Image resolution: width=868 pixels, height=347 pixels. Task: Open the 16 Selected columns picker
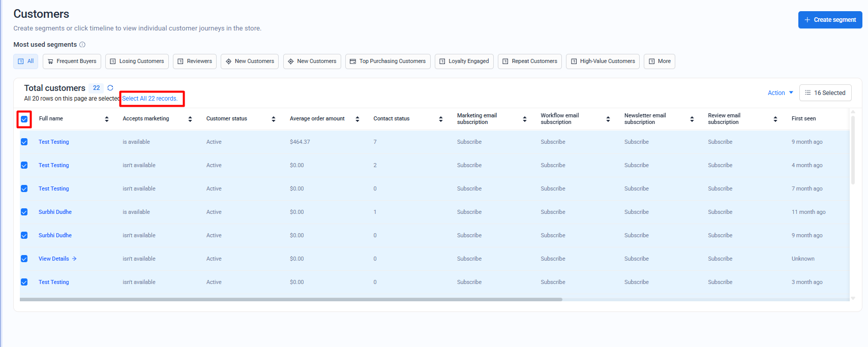(x=825, y=93)
